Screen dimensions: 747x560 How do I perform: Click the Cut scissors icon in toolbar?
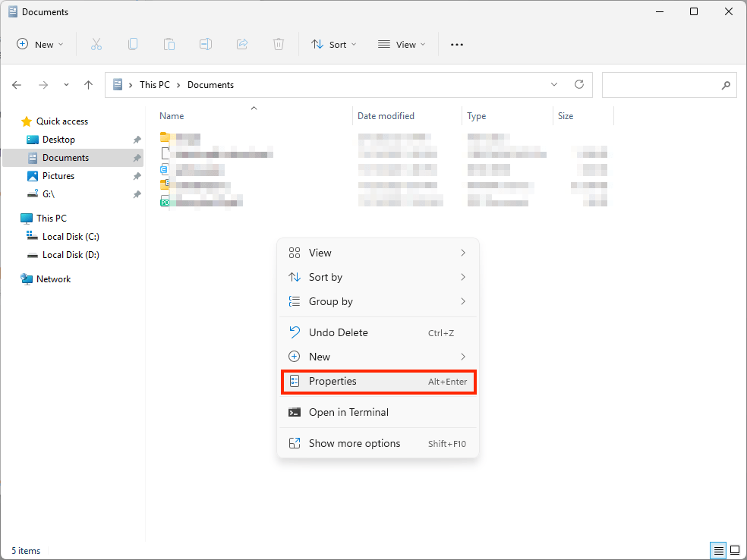pos(96,45)
